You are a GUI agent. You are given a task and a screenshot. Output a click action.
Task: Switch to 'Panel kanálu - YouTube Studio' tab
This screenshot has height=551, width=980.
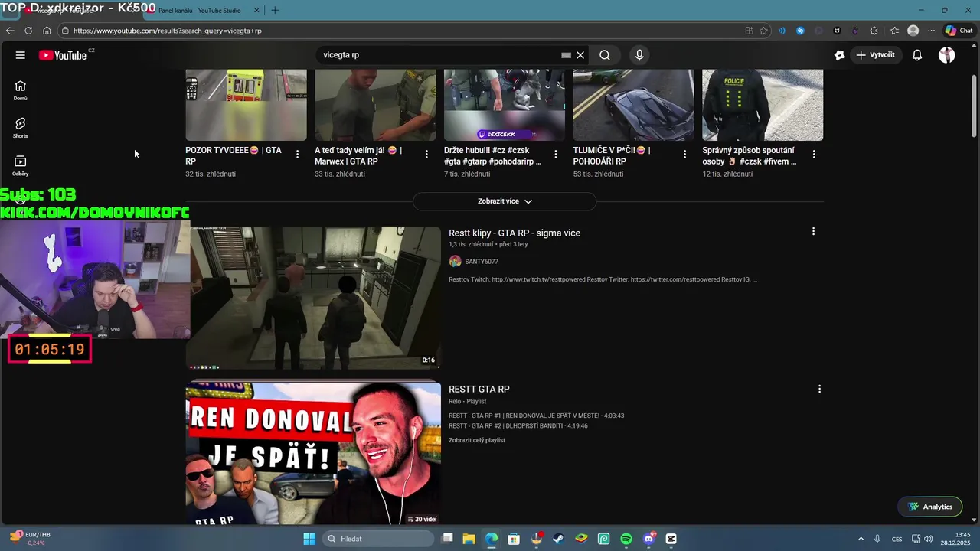[x=199, y=11]
